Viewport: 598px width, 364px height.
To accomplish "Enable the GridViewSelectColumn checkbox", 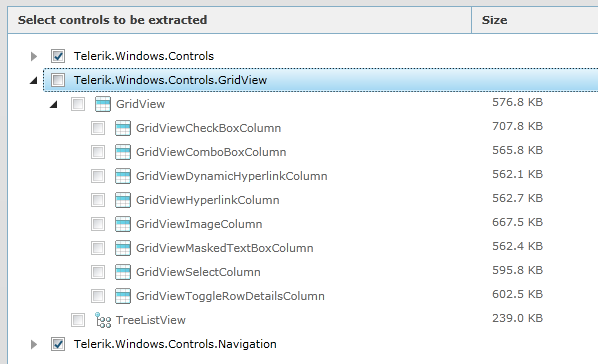I will [98, 272].
